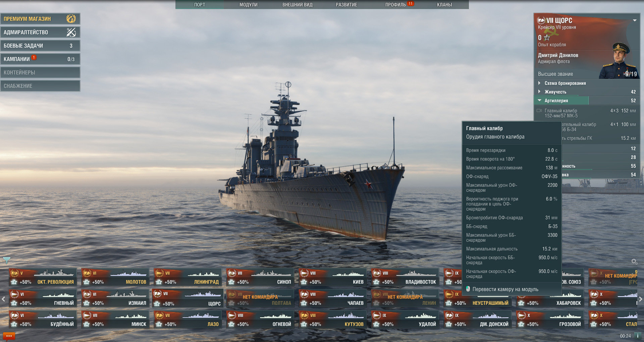Open the Профиль tab

pos(395,5)
